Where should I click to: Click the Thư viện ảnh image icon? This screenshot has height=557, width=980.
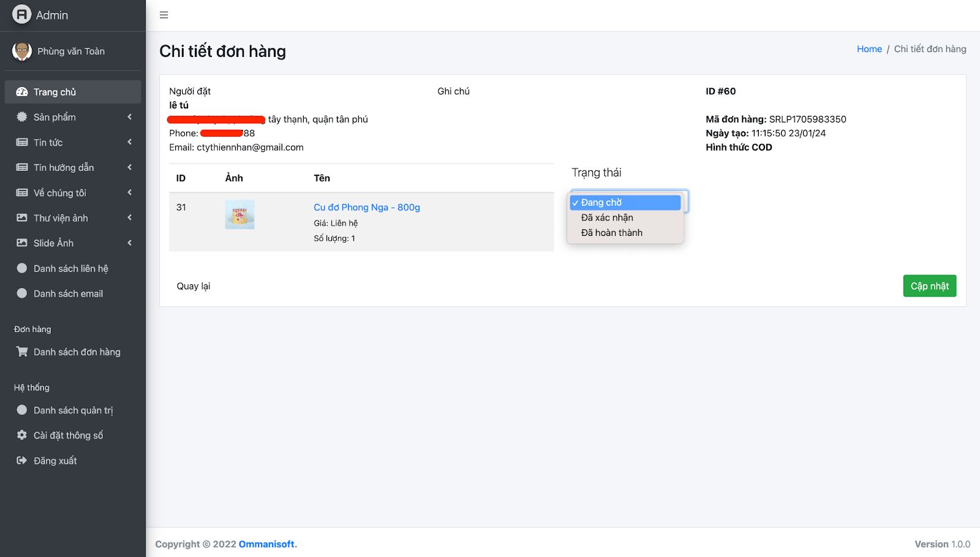click(x=22, y=218)
